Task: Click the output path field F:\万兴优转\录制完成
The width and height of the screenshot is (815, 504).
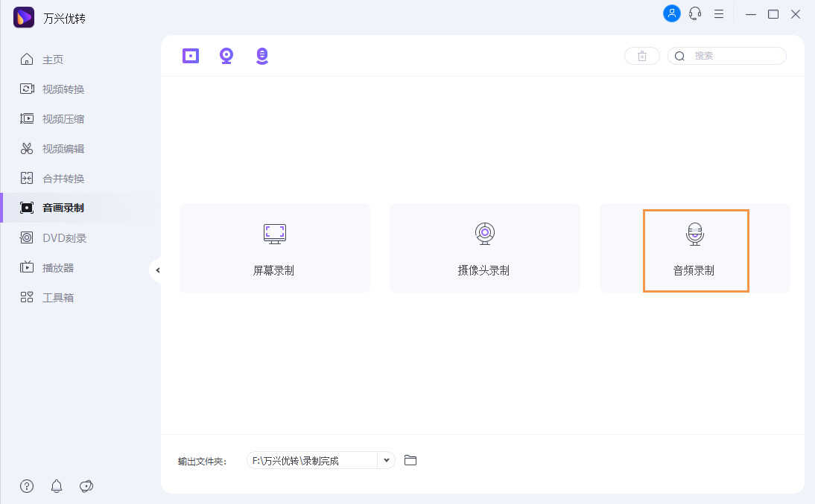Action: coord(312,460)
